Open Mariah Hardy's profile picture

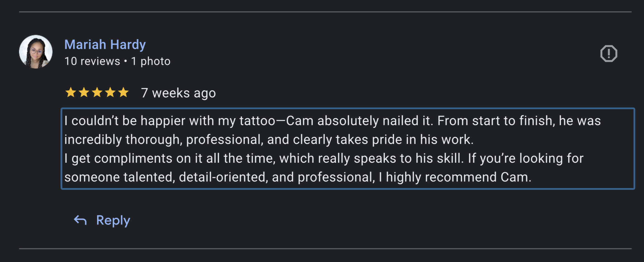36,52
